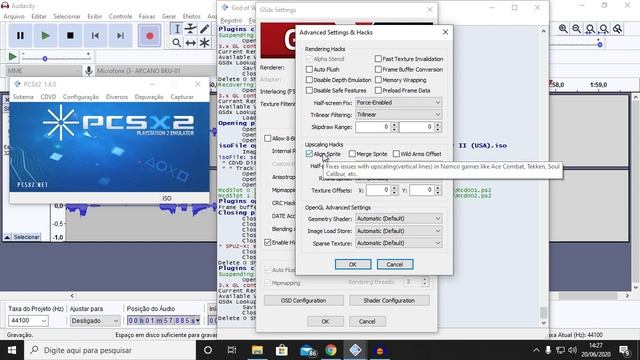Open Half-screen Fix dropdown
Image resolution: width=640 pixels, height=360 pixels.
point(398,102)
